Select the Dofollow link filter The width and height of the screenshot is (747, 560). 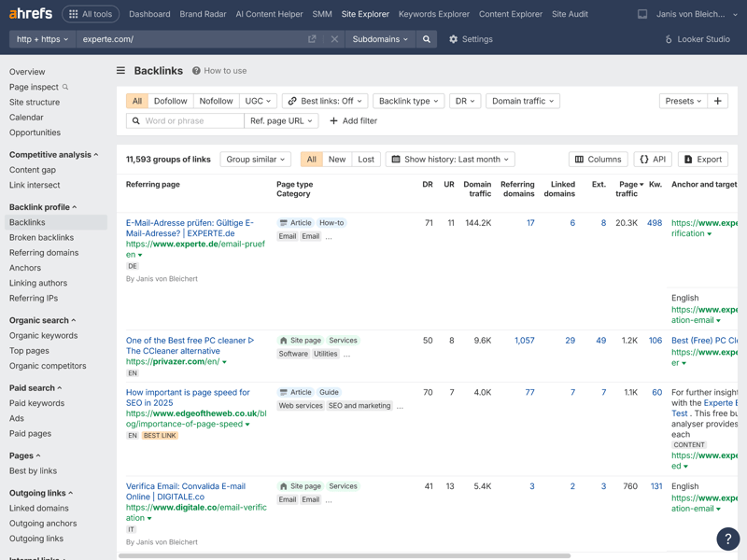coord(170,101)
